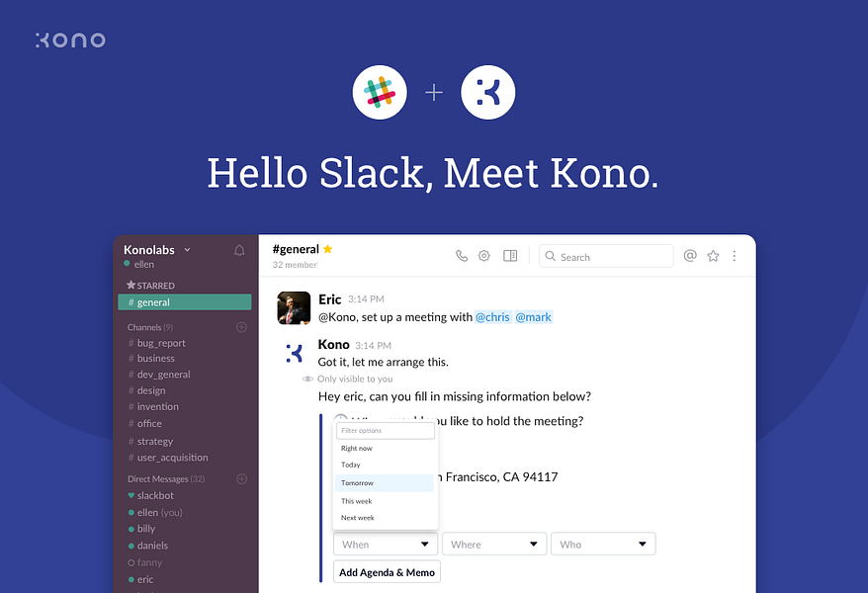The width and height of the screenshot is (868, 593).
Task: Open the invention channel
Action: tap(153, 406)
